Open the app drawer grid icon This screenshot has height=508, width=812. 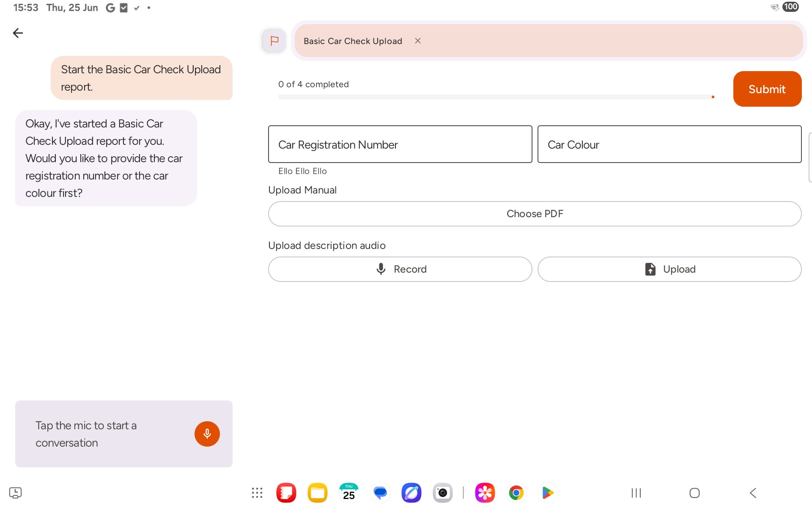point(257,493)
